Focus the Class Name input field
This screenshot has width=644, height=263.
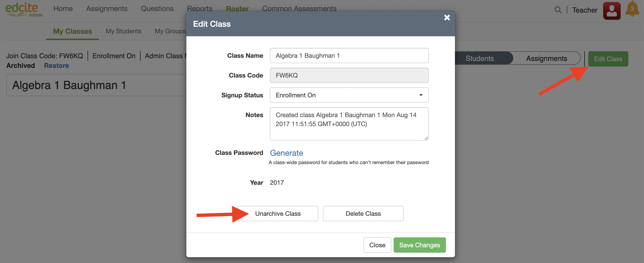coord(349,56)
